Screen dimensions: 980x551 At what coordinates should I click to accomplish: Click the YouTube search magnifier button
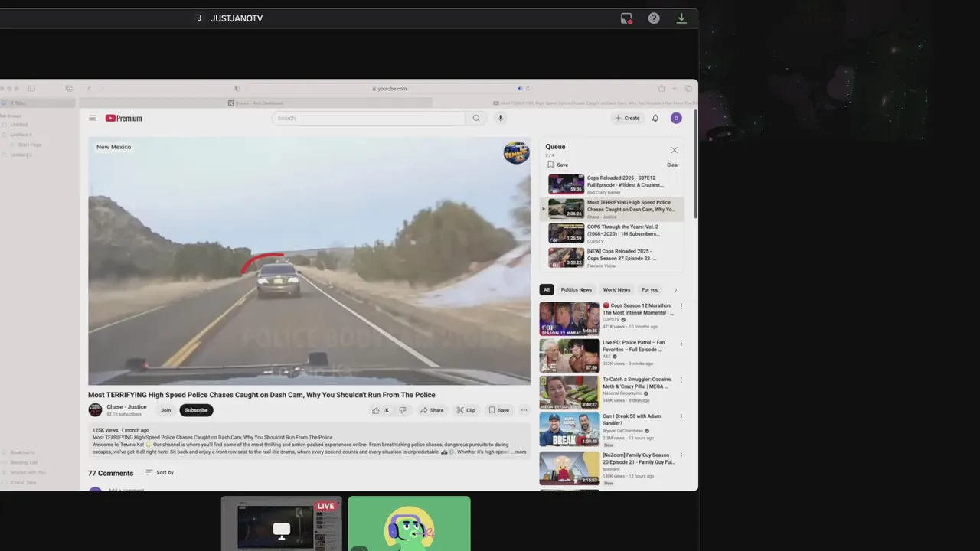pos(476,118)
